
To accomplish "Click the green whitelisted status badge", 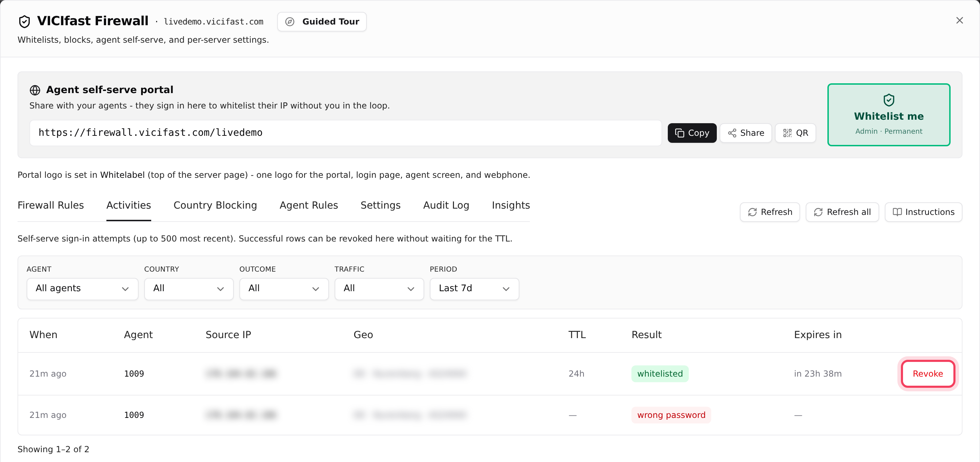I will [x=660, y=374].
